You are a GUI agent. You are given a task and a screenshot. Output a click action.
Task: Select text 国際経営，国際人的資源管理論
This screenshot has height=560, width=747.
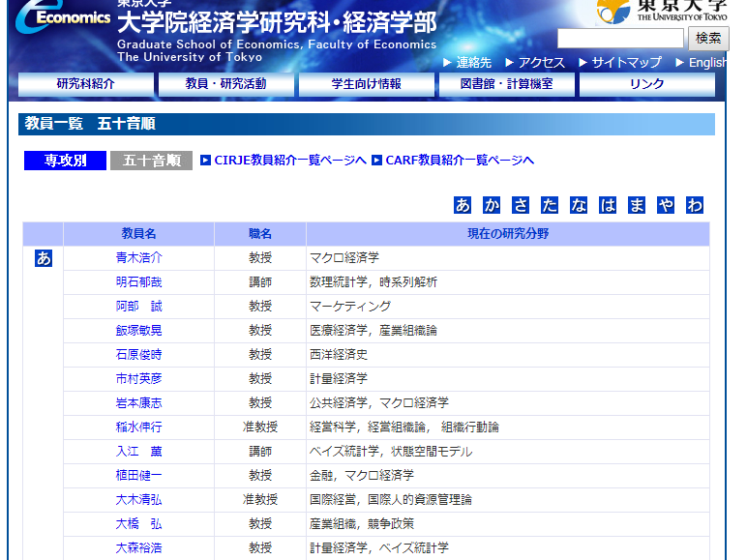(x=391, y=500)
